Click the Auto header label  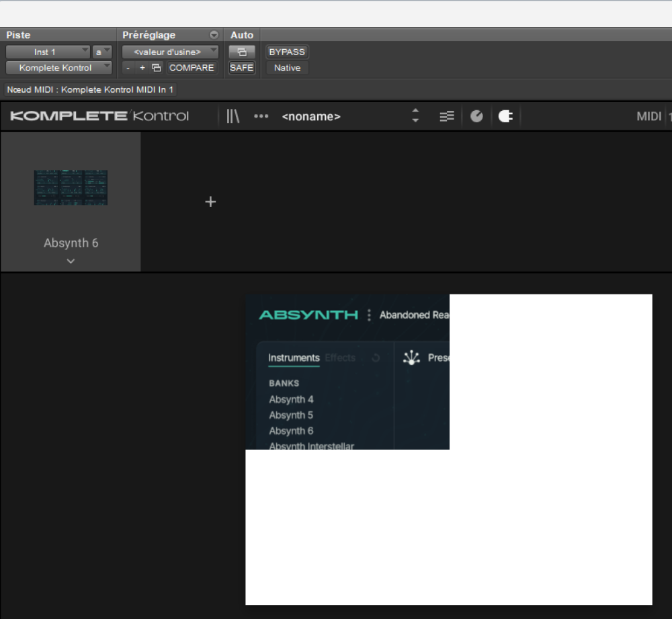(x=242, y=35)
